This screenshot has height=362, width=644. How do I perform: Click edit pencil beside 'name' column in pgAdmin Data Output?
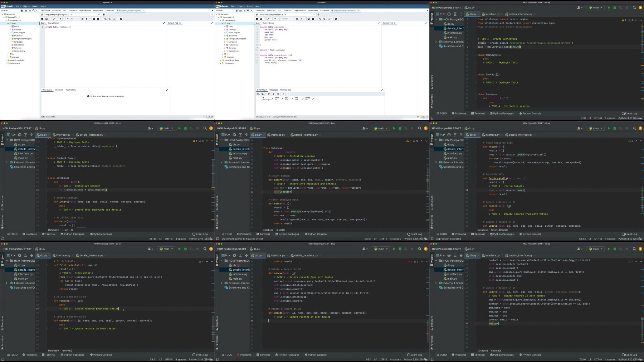(282, 98)
